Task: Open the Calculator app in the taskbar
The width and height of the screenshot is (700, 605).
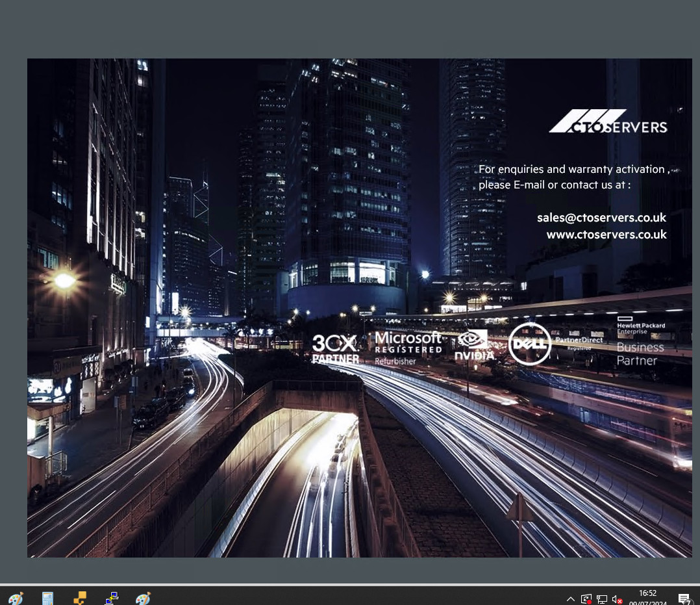Action: [x=48, y=599]
